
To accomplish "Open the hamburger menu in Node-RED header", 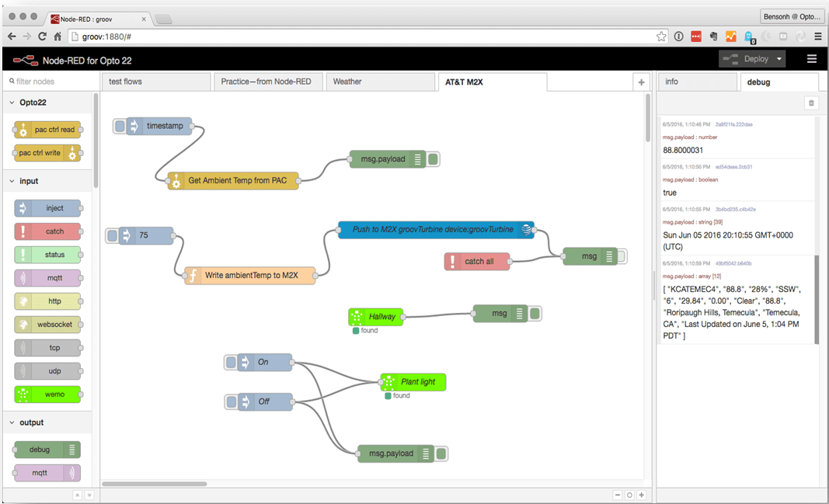I will click(x=812, y=59).
